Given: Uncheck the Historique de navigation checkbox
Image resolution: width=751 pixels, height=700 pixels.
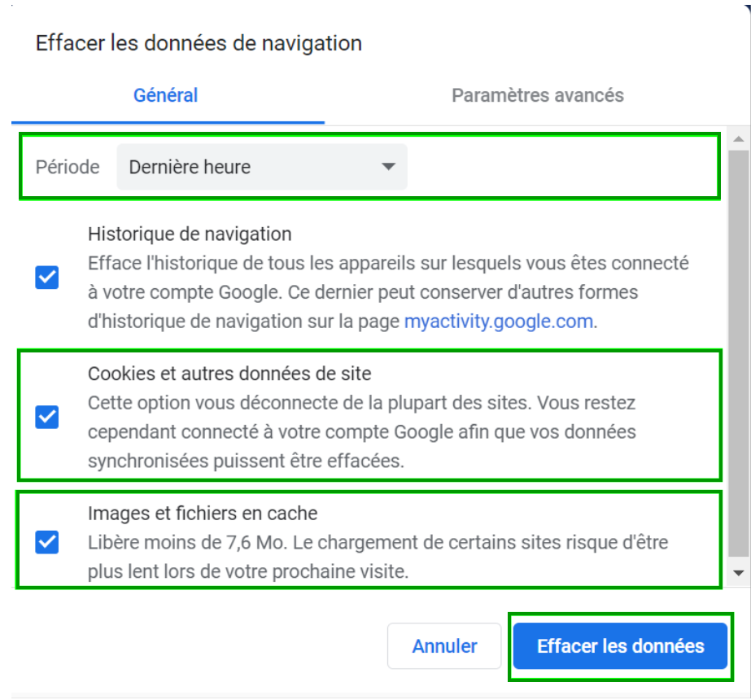Looking at the screenshot, I should [x=47, y=278].
